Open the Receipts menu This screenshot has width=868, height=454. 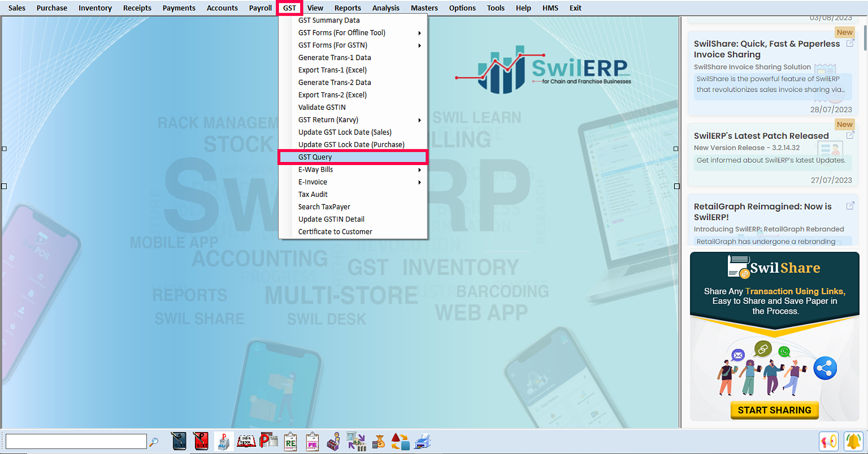click(x=137, y=8)
